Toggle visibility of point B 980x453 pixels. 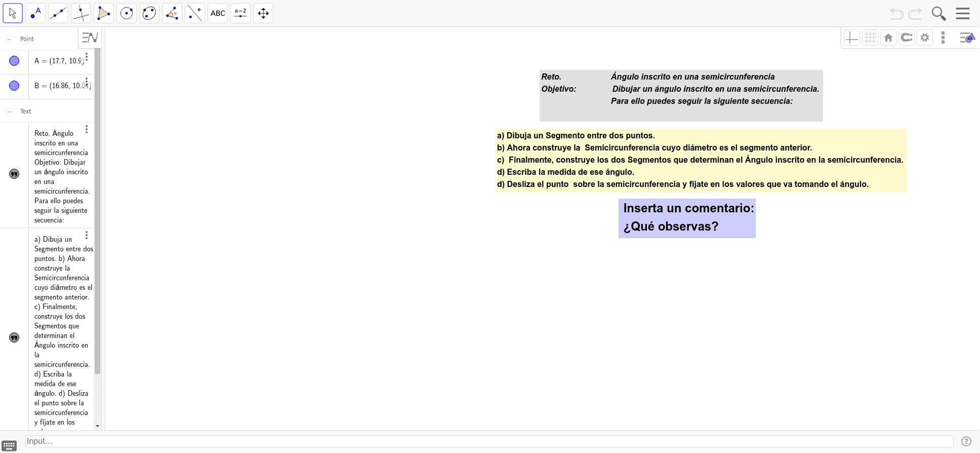[14, 86]
